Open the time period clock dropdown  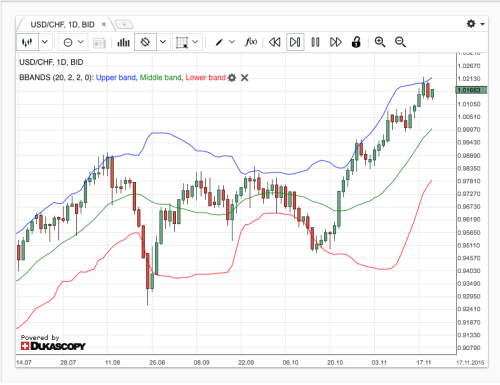(73, 42)
